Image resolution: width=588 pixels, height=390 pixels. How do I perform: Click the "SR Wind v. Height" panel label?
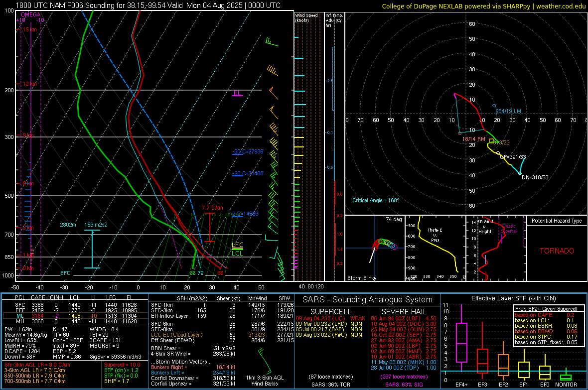(x=484, y=227)
